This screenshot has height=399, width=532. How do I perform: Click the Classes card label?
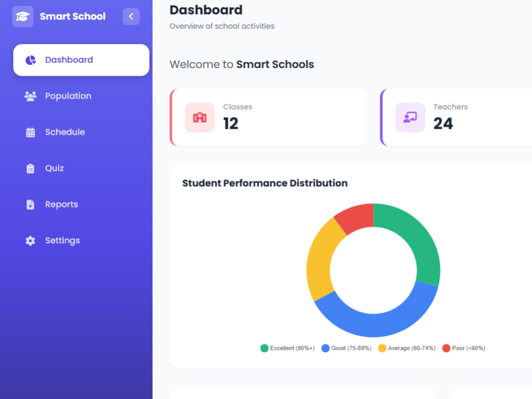[237, 107]
